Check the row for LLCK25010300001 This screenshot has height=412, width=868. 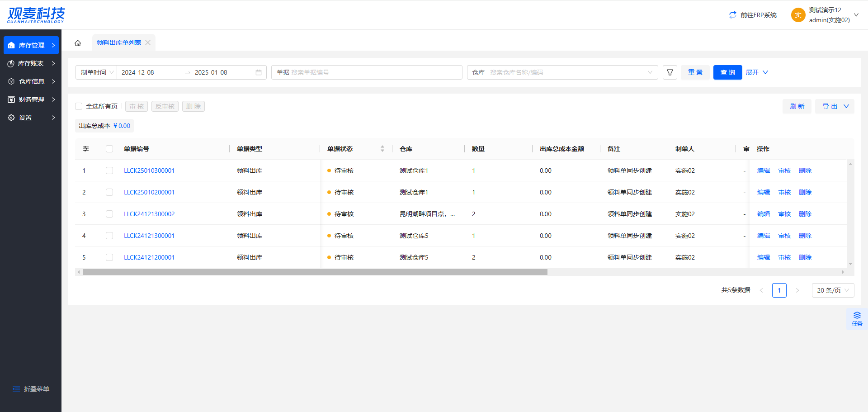[x=109, y=170]
